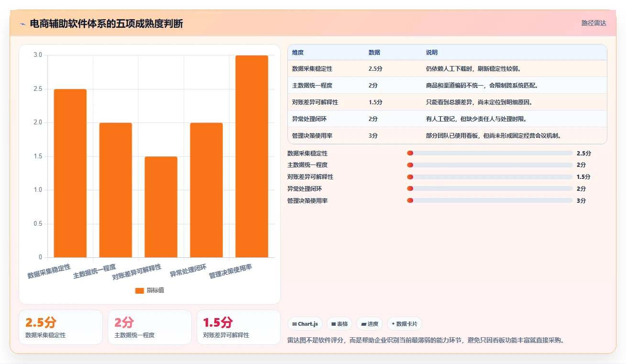Viewport: 626px width, 364px height.
Task: Click the 数据采集稳定性 bar in chart
Action: pos(70,173)
